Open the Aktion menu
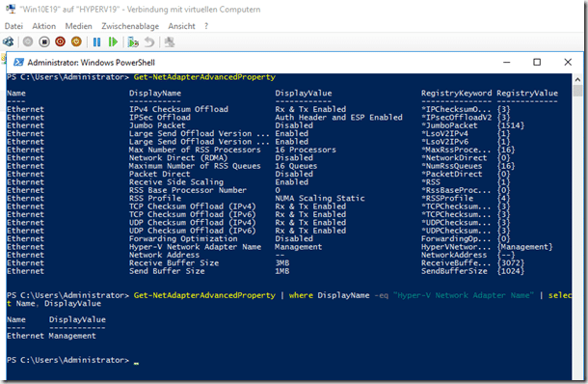 [x=44, y=26]
